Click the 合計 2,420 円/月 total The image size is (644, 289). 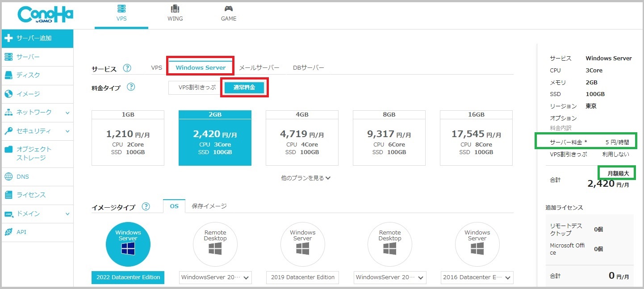coord(589,180)
